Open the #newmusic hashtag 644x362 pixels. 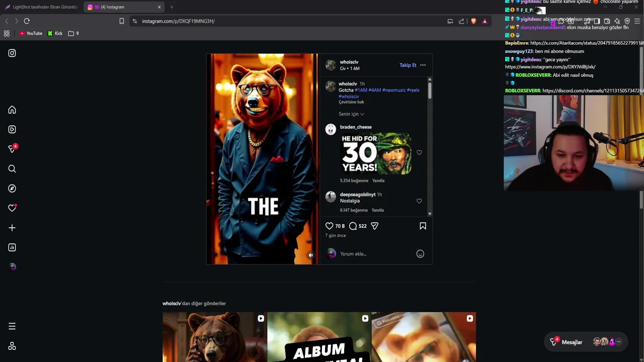(393, 90)
